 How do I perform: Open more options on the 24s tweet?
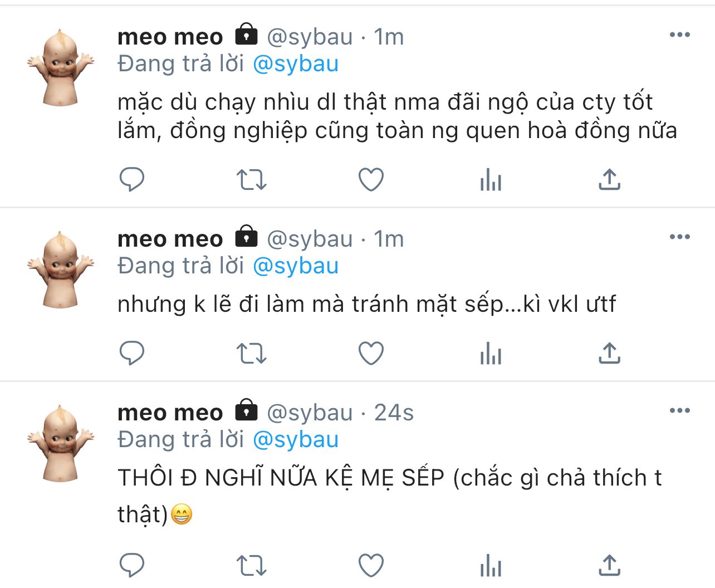(679, 411)
